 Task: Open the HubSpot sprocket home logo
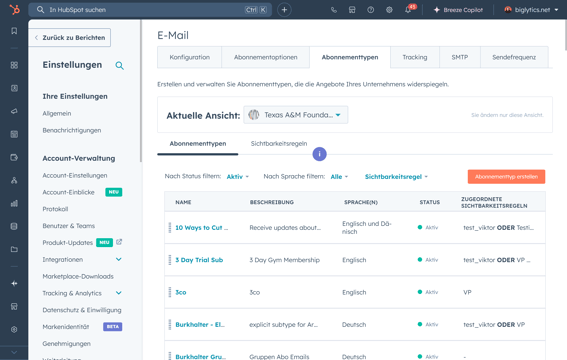coord(14,9)
